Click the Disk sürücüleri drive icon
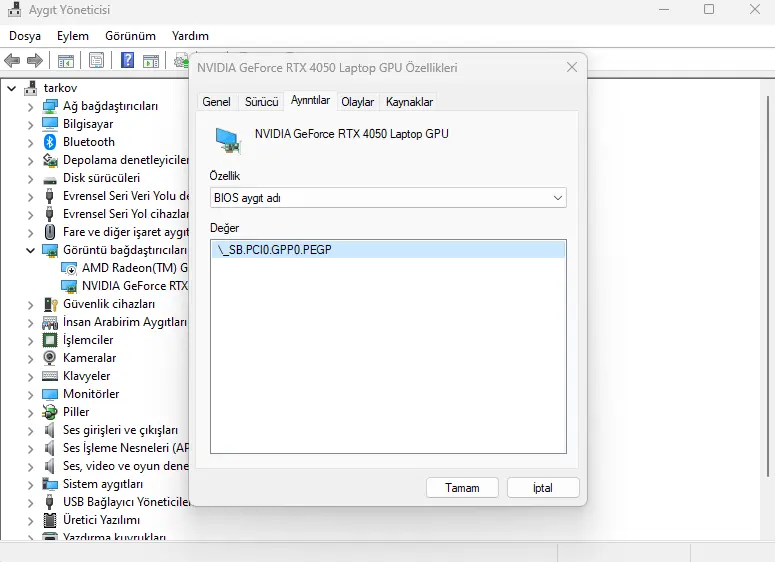The image size is (775, 562). [50, 179]
